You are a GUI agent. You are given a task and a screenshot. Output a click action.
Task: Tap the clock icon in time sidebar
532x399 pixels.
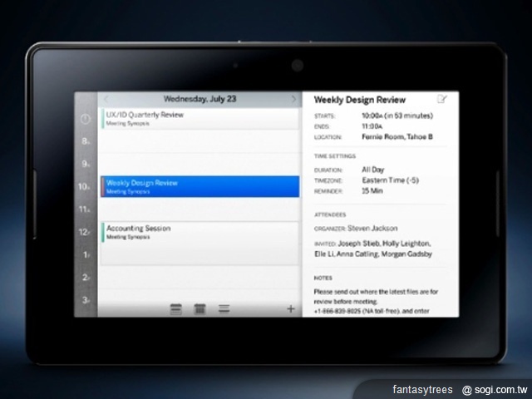[85, 120]
